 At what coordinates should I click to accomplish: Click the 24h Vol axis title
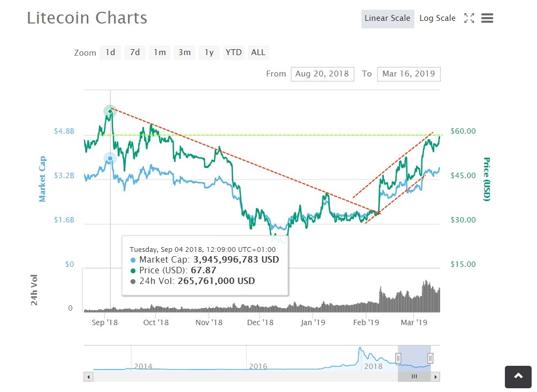(34, 290)
